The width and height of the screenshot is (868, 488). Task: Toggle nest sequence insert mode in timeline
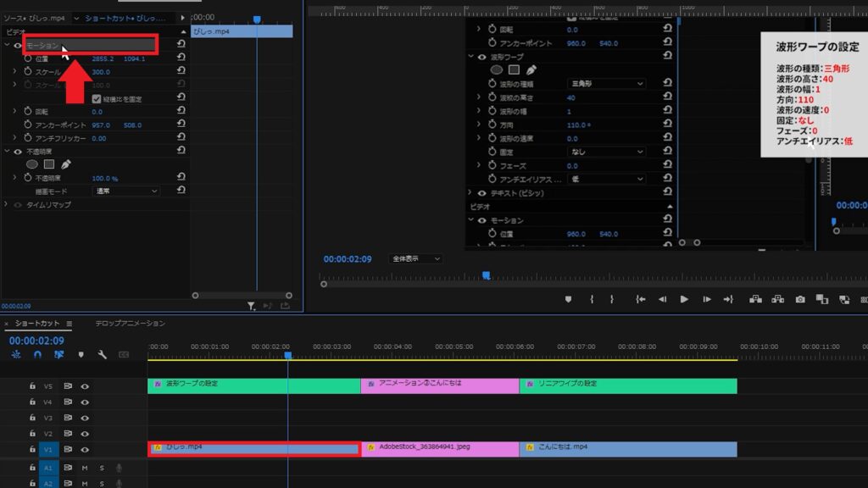16,355
